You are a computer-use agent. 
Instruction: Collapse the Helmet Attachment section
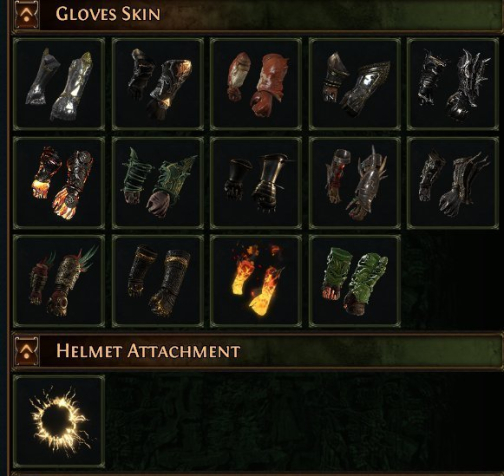(x=27, y=351)
